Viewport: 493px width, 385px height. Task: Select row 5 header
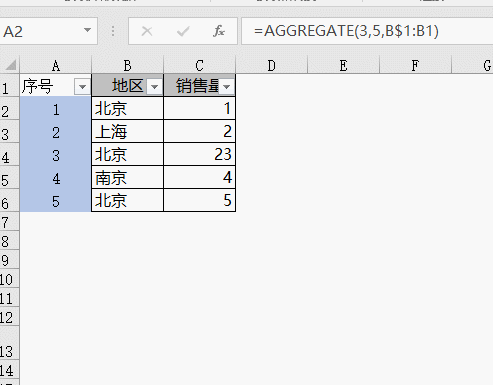click(9, 178)
